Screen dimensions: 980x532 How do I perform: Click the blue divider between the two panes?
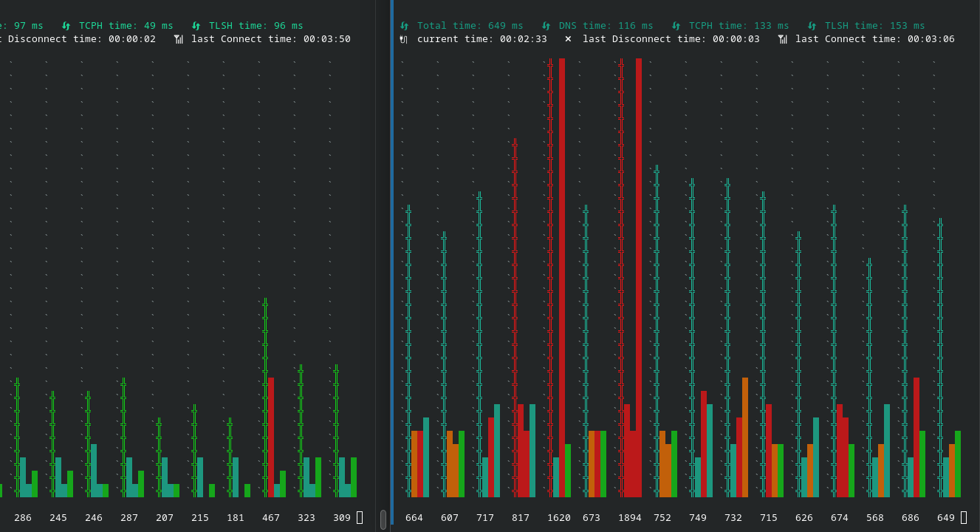(391, 266)
